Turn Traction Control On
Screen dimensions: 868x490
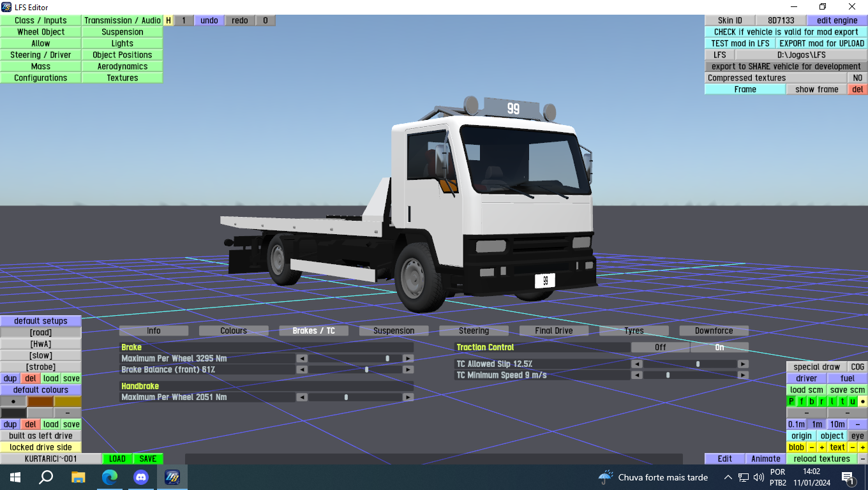(719, 348)
